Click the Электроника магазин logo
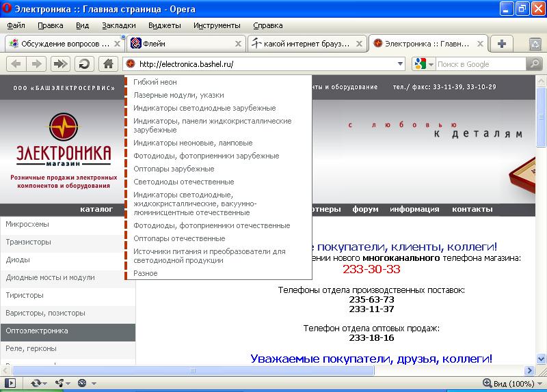 click(x=64, y=139)
